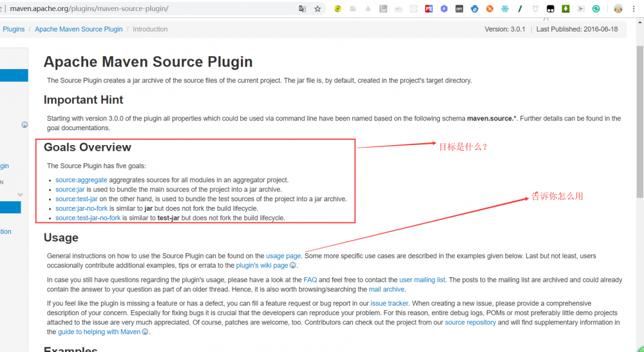Open the green download arrow extension
Image resolution: width=644 pixels, height=352 pixels.
(x=565, y=8)
